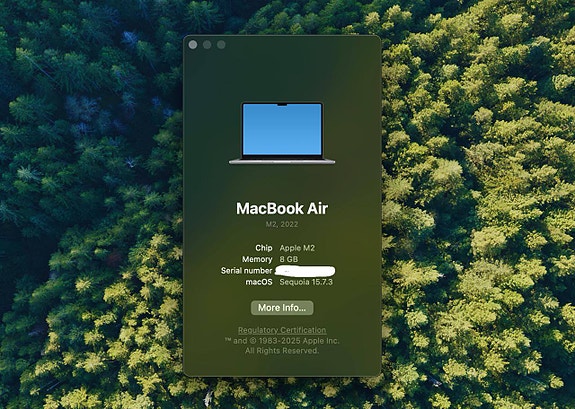
Task: Open the Regulatory Certification link
Action: [282, 330]
